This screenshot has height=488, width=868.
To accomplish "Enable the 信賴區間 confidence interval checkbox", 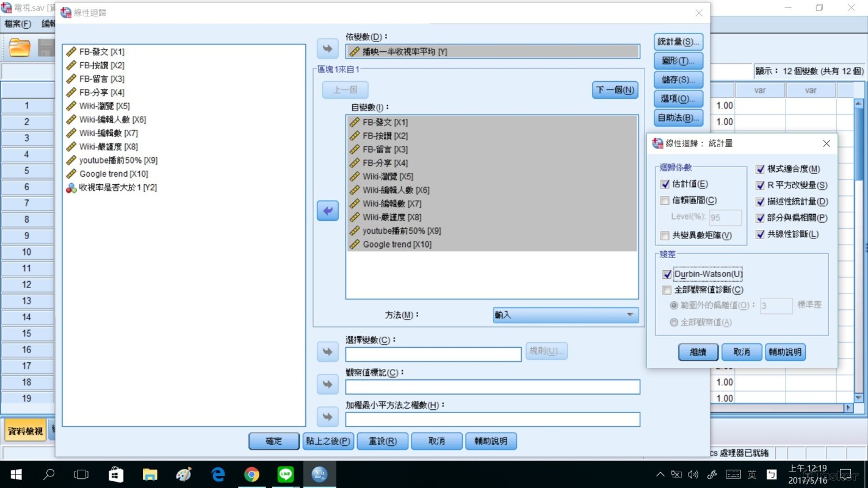I will pyautogui.click(x=665, y=201).
